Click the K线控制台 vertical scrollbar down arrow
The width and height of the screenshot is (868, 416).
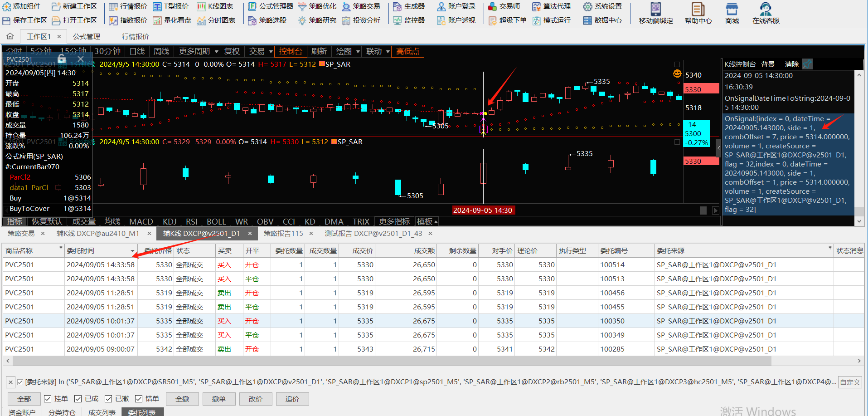(x=859, y=221)
